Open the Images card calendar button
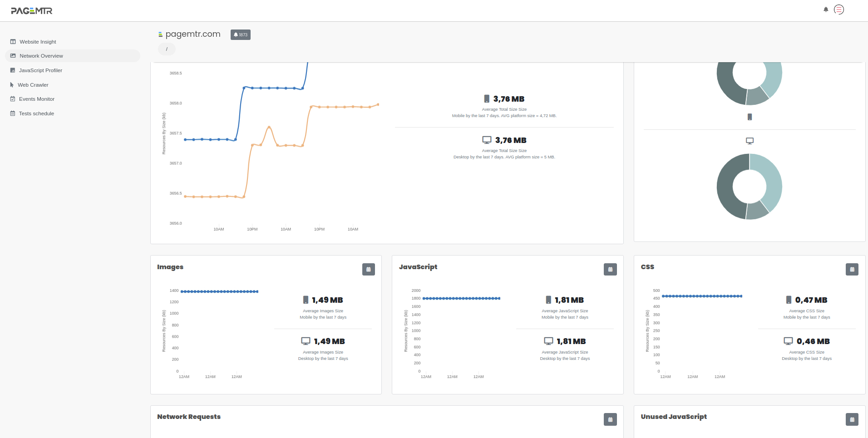868x438 pixels. point(369,270)
